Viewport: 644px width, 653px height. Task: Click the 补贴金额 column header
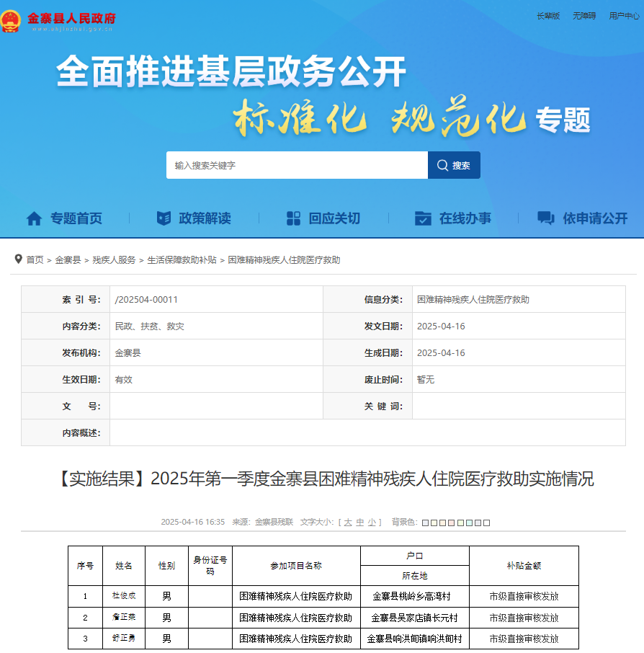[524, 566]
